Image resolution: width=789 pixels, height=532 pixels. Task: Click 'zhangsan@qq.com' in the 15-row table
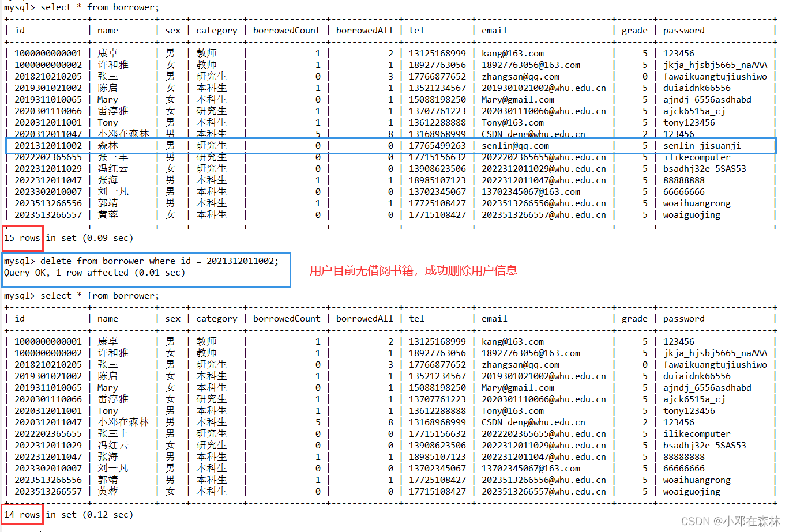click(520, 77)
